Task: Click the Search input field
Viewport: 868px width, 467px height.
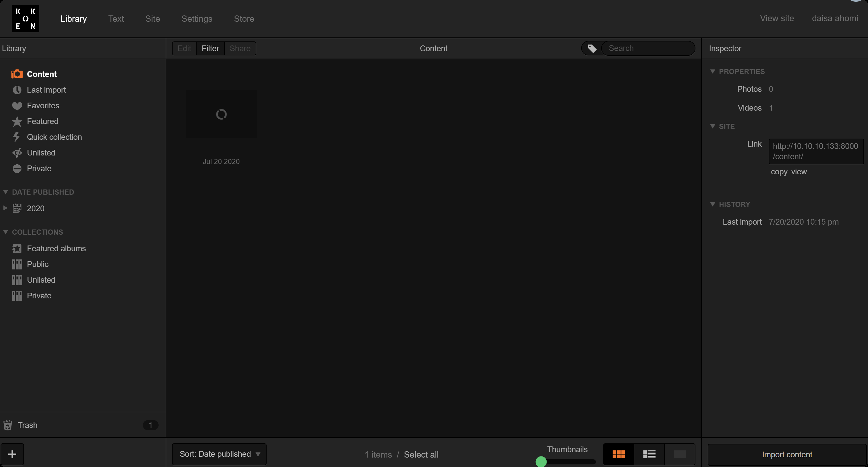Action: pyautogui.click(x=647, y=49)
